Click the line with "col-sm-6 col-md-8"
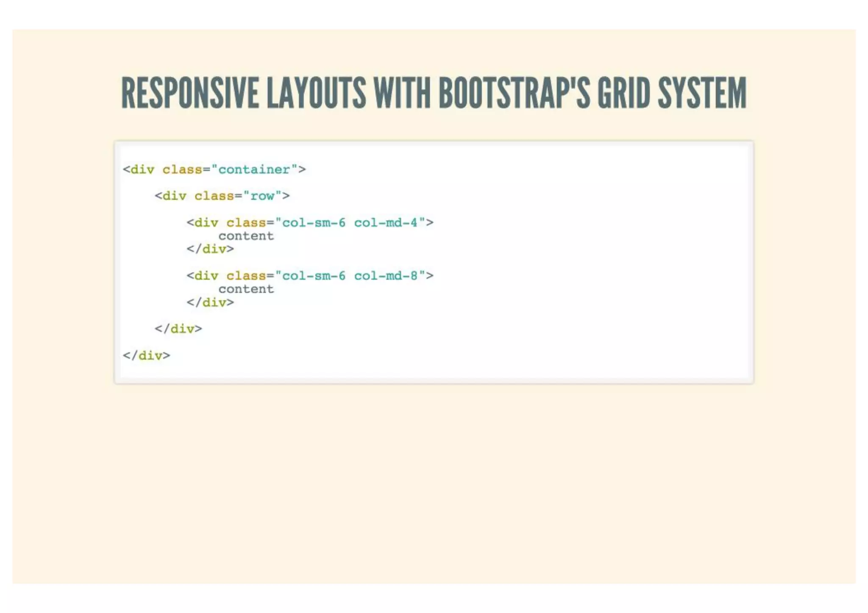 tap(310, 276)
